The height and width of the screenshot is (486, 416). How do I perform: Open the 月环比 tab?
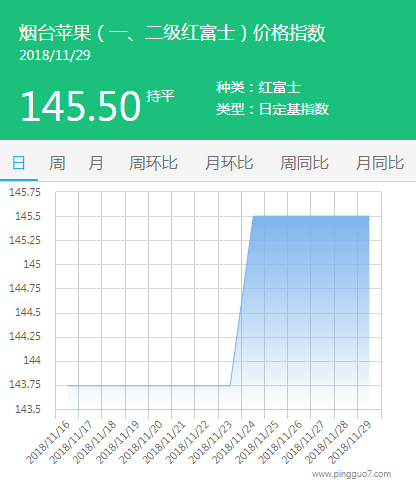coord(229,163)
